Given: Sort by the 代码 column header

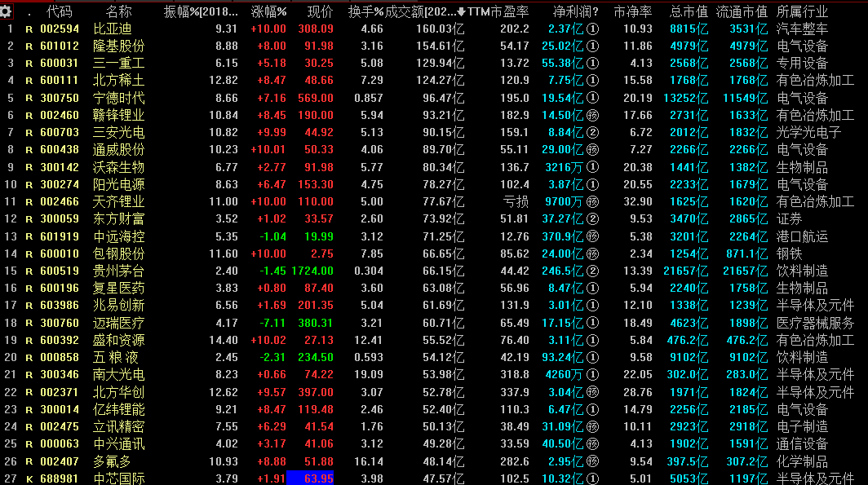Looking at the screenshot, I should (x=60, y=11).
